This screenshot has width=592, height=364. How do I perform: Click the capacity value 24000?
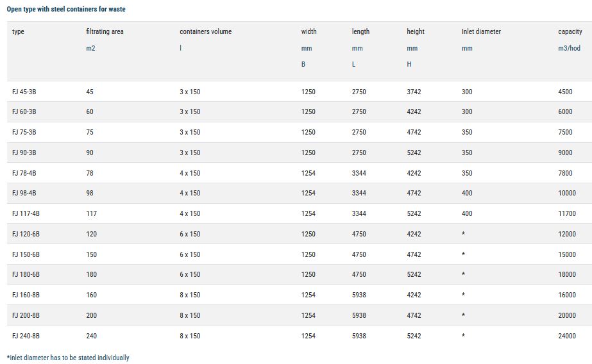point(566,336)
